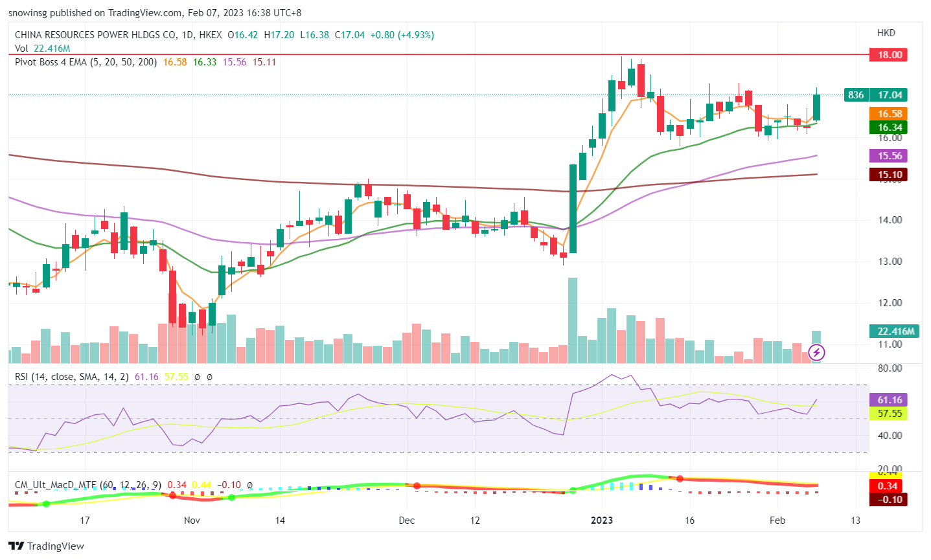
Task: Click the RSI SMA label 57.55
Action: 889,414
